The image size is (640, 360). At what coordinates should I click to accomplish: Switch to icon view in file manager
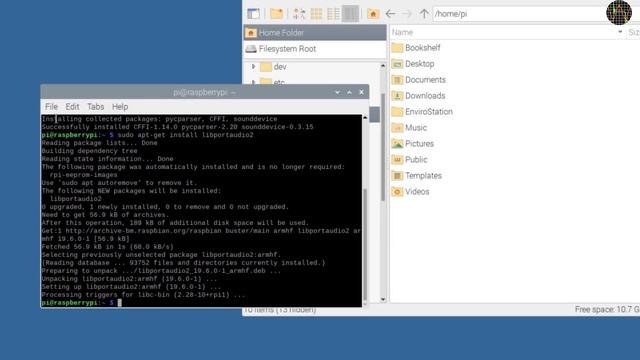(299, 14)
